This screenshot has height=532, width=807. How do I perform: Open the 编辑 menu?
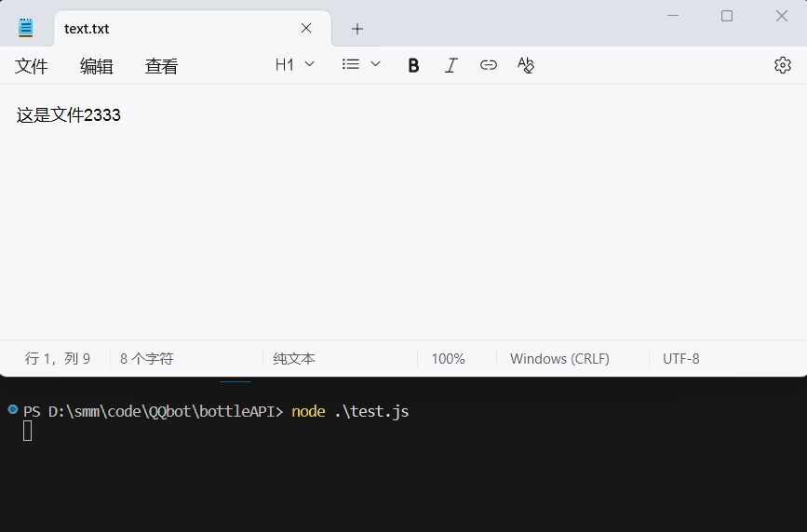coord(96,66)
